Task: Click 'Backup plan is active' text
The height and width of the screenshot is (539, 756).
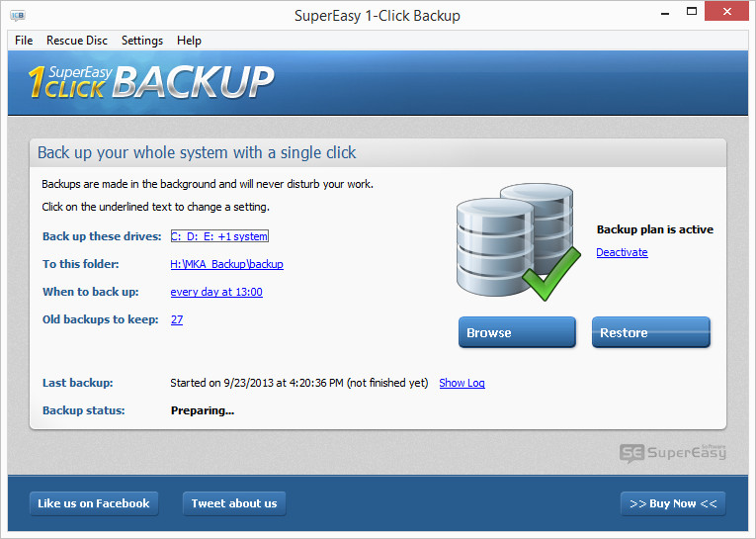Action: (655, 229)
